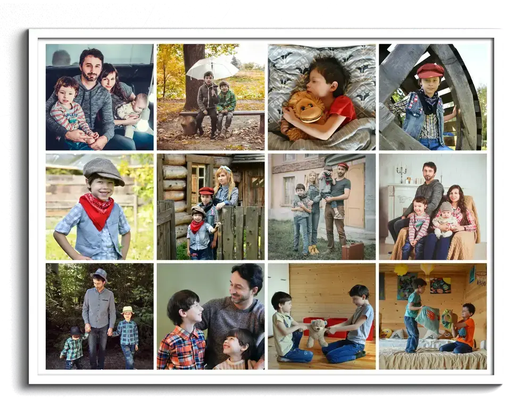Select the boy with red neckerchief photo
The width and height of the screenshot is (532, 413).
(x=99, y=207)
